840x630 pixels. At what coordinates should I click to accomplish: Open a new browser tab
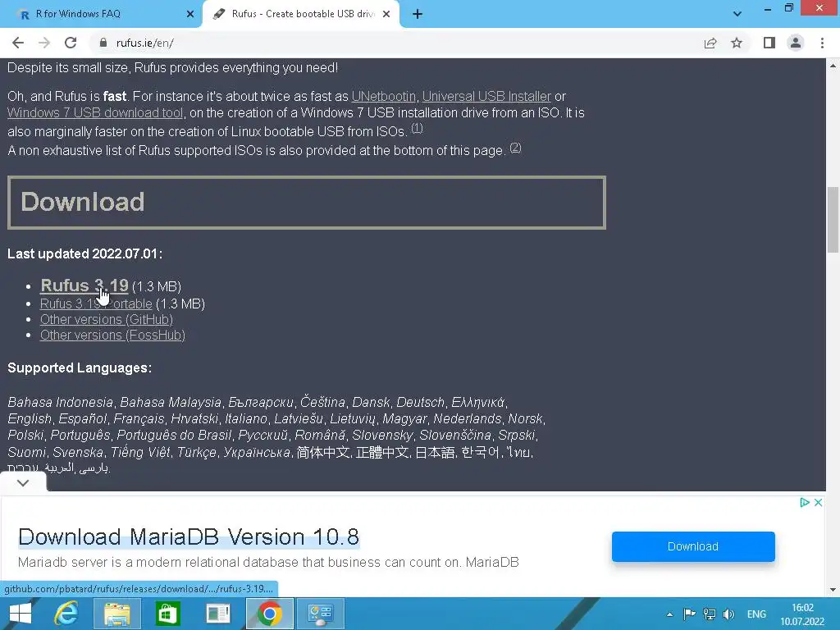click(x=418, y=14)
